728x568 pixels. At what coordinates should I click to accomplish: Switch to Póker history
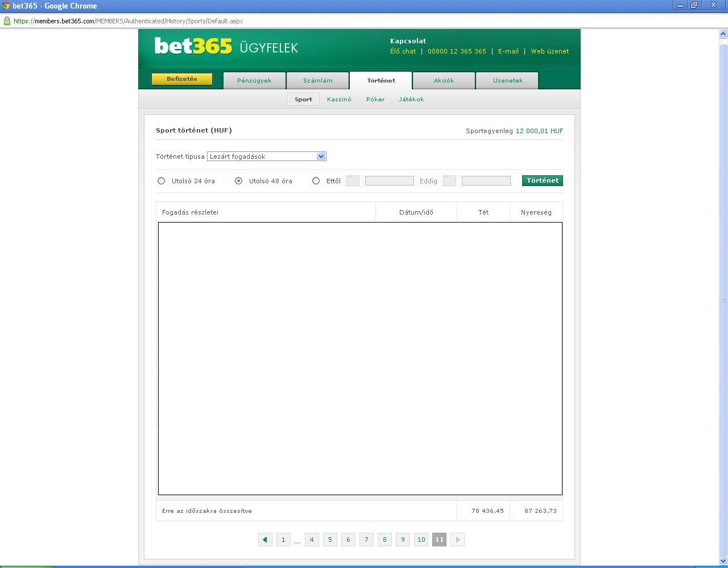375,99
